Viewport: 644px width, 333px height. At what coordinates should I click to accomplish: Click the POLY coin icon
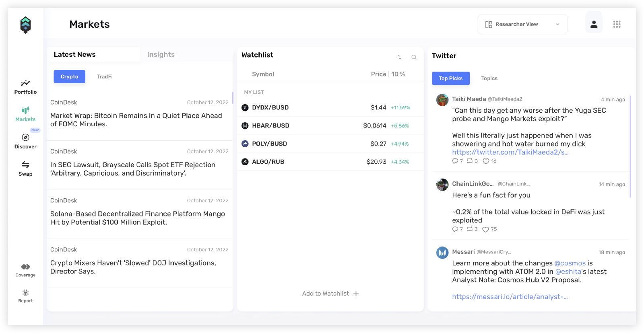(x=245, y=144)
